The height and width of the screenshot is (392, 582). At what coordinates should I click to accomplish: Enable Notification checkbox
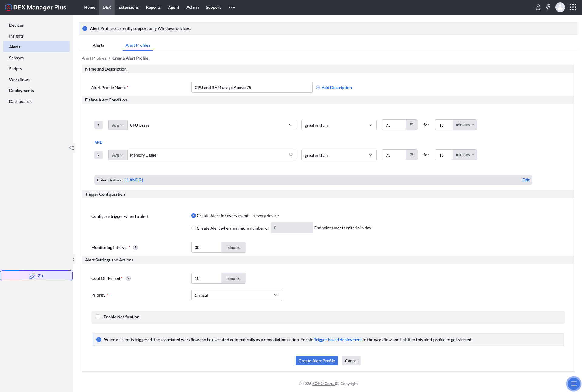pyautogui.click(x=98, y=317)
